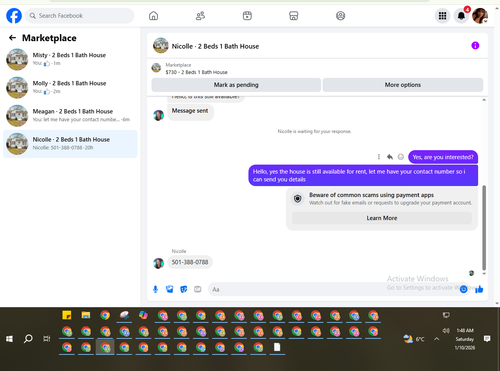Open the Marketplace storefront icon in top navigation
Viewport: 500px width, 371px height.
[294, 16]
